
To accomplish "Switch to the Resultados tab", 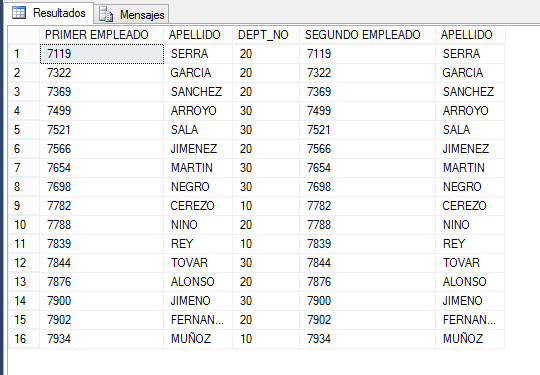I will [48, 13].
